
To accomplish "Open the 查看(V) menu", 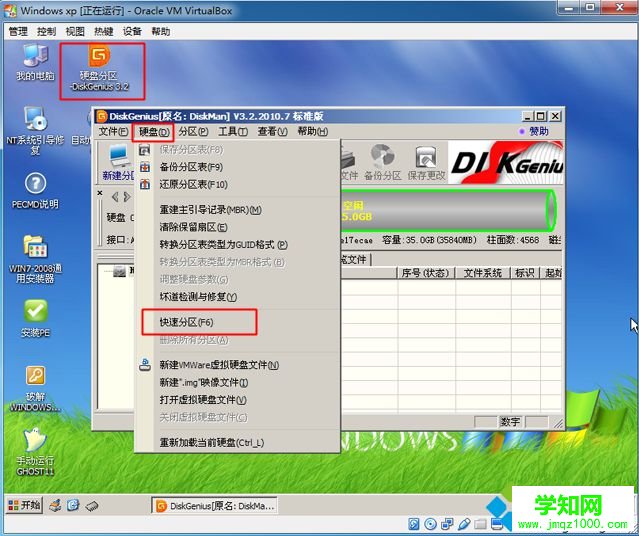I will pos(272,131).
